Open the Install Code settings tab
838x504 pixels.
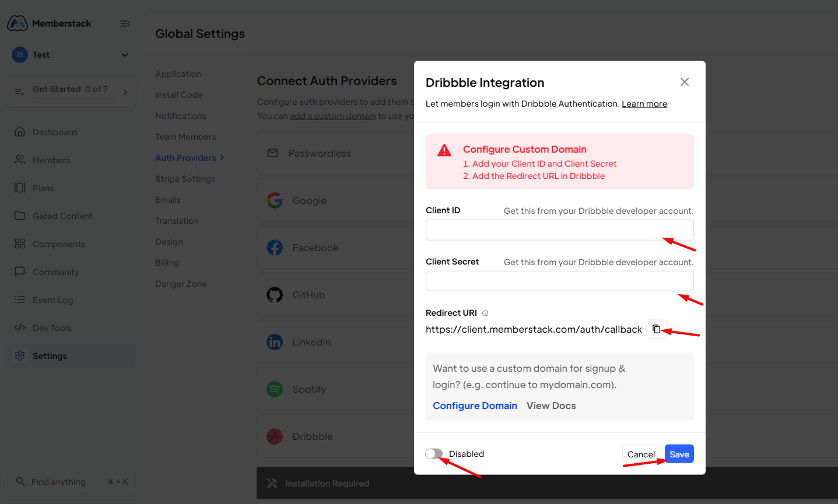(x=179, y=95)
